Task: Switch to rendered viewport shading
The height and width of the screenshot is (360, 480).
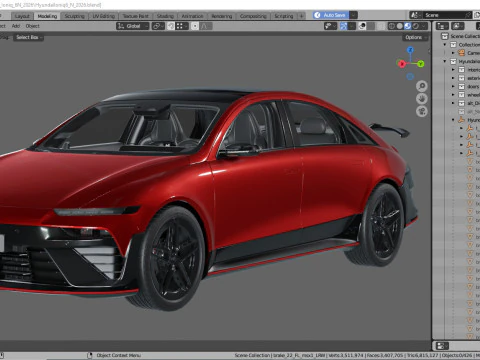Action: [x=416, y=26]
